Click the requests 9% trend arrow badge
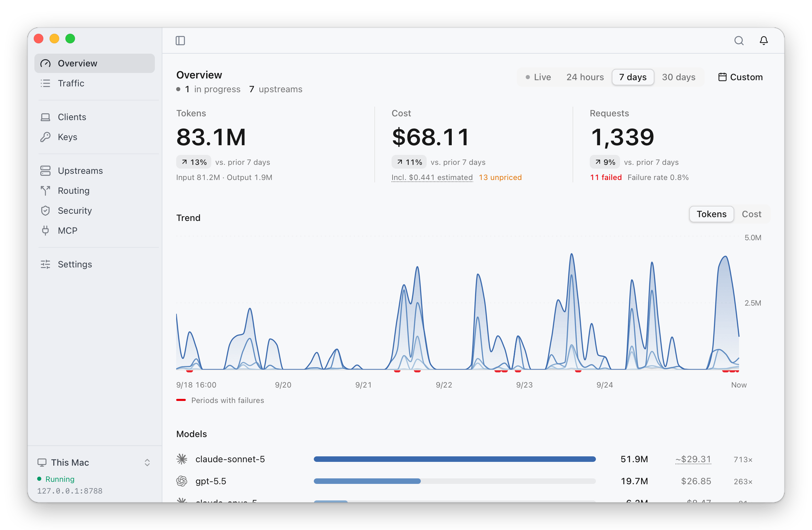Screen dimensions: 812x530 [x=605, y=162]
